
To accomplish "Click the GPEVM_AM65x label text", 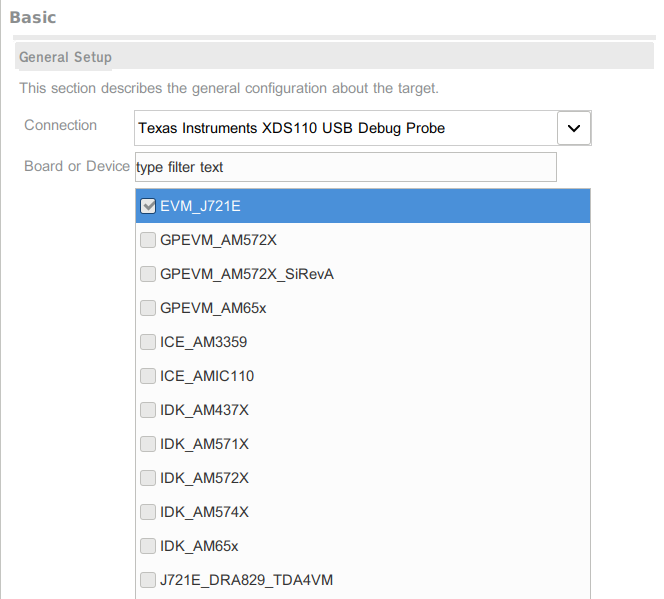I will coord(213,308).
